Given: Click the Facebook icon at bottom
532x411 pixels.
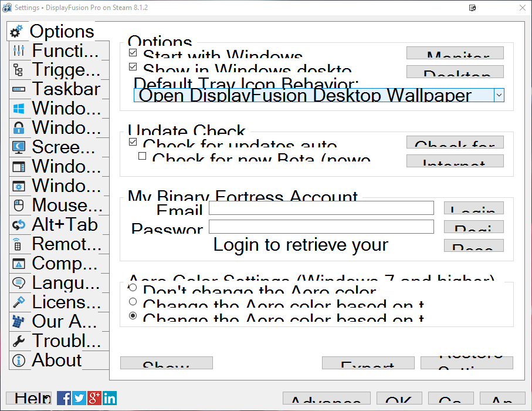Looking at the screenshot, I should 64,398.
